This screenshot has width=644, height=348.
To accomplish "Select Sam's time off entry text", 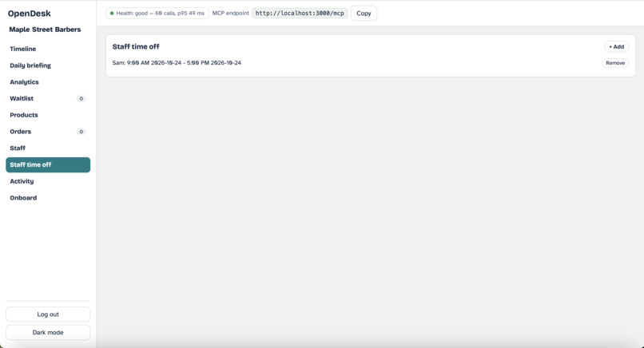I will (177, 63).
